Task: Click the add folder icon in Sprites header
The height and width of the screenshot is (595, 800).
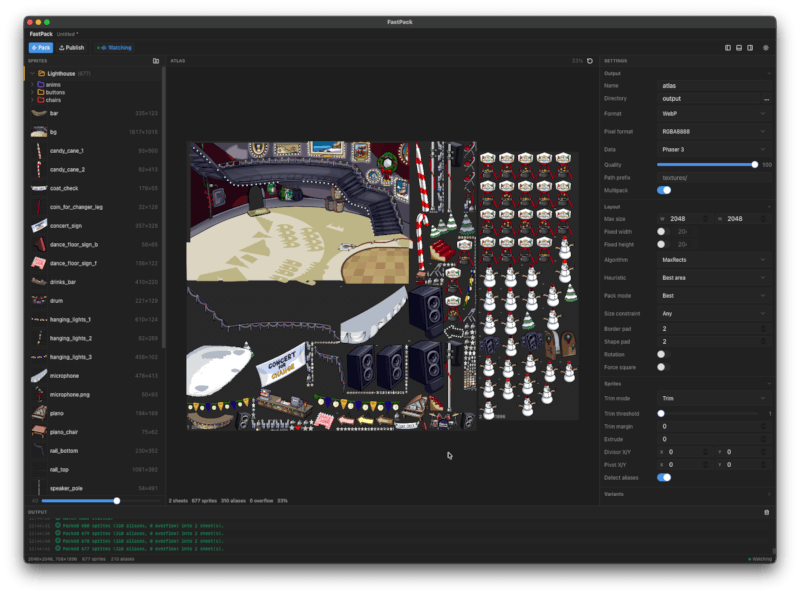Action: [156, 61]
